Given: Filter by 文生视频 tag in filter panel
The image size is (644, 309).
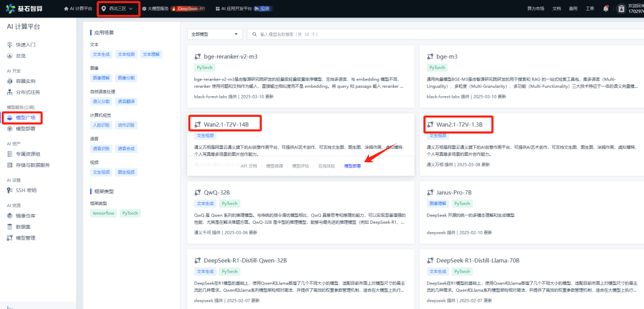Looking at the screenshot, I should (101, 172).
